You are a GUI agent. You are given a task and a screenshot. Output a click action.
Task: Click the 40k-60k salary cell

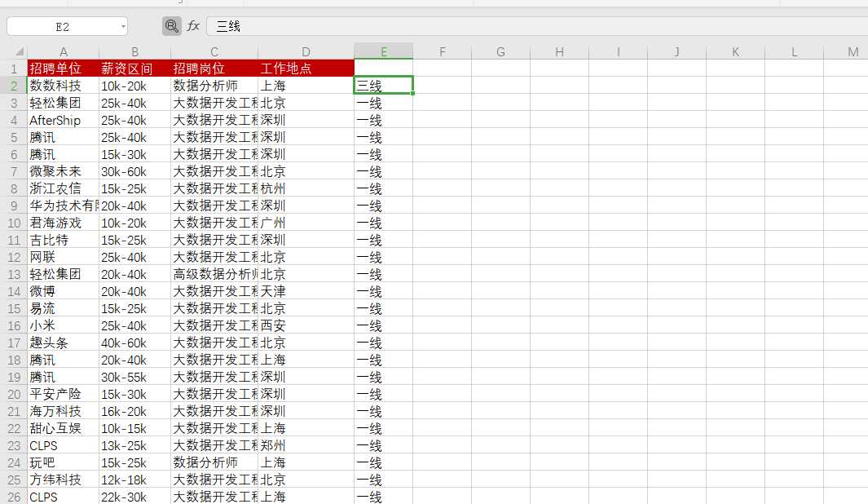coord(135,343)
